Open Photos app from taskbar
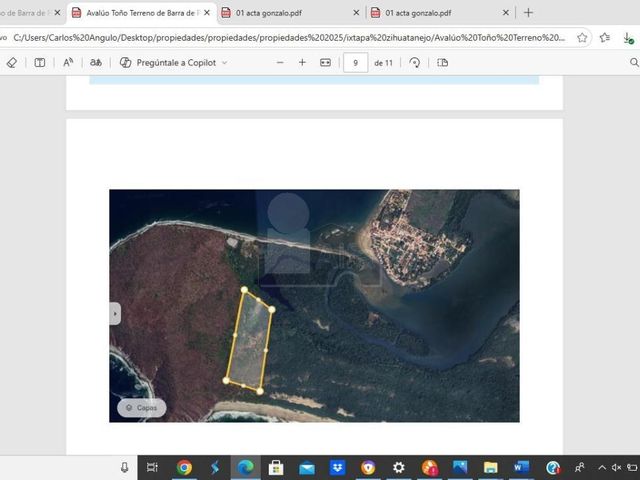The width and height of the screenshot is (640, 480). pyautogui.click(x=460, y=467)
